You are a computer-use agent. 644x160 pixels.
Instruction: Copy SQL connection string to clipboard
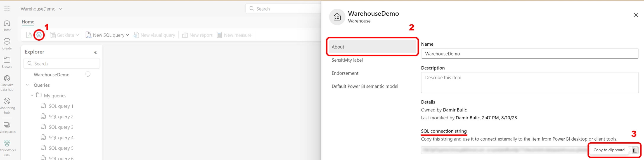[635, 150]
